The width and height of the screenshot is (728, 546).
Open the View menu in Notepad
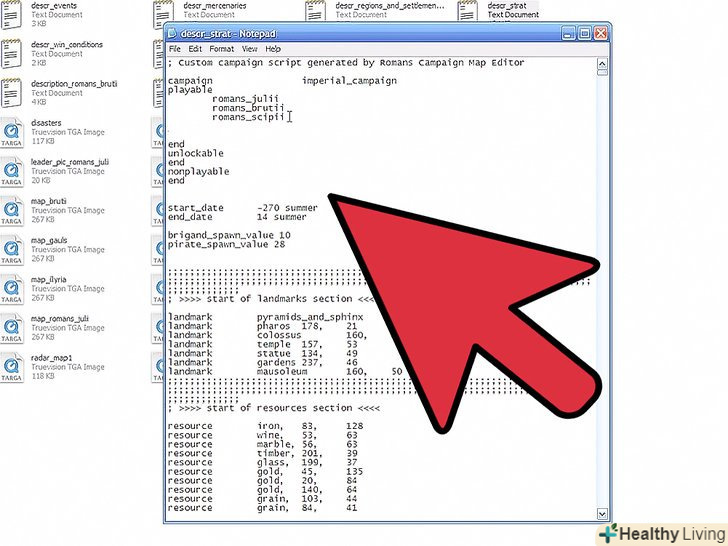[249, 49]
